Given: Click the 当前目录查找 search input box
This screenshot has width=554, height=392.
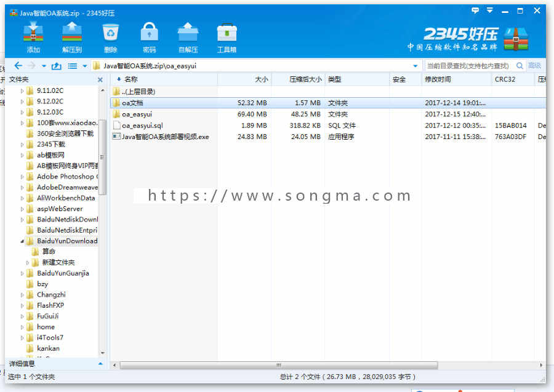Looking at the screenshot, I should point(470,66).
